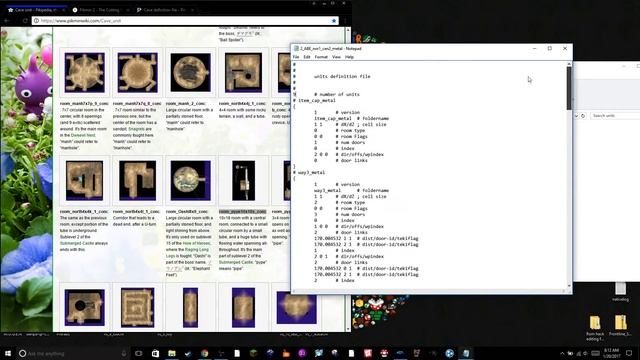Switch to Notepad via its taskbar icon
The width and height of the screenshot is (640, 360).
pos(466,353)
